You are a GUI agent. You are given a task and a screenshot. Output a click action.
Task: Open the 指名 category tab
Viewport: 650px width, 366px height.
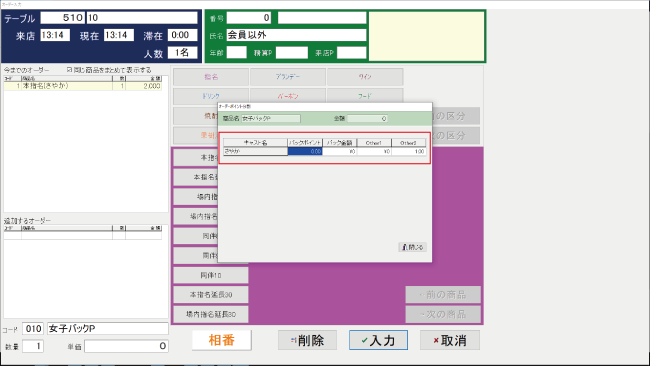(211, 77)
